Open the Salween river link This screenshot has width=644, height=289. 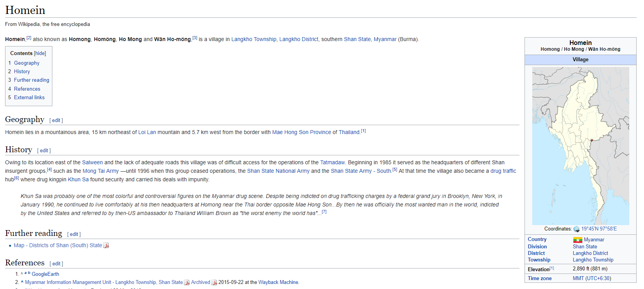92,163
